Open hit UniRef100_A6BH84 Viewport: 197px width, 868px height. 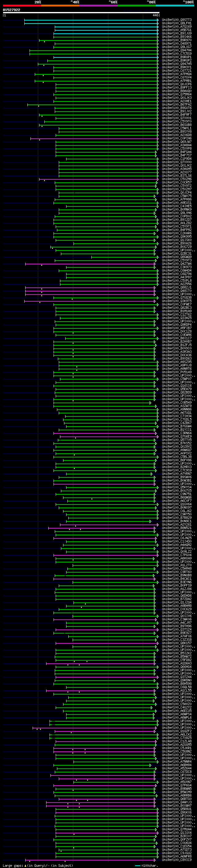tap(176, 765)
